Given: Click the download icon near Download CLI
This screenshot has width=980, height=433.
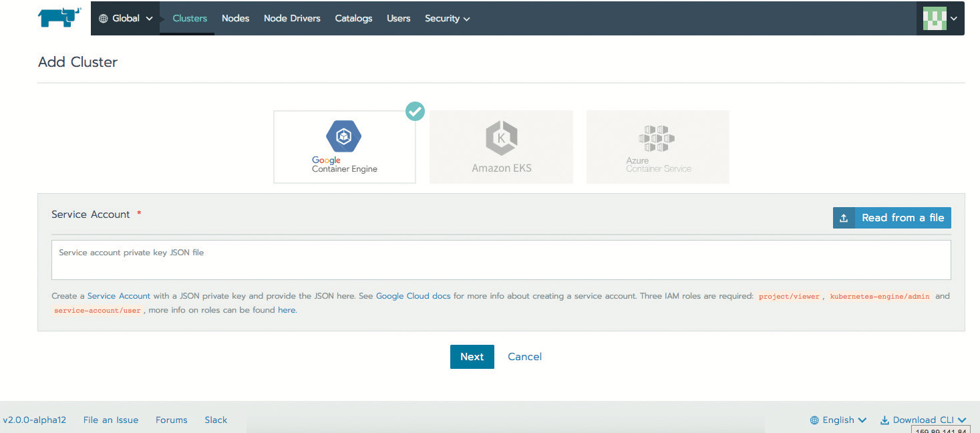Looking at the screenshot, I should coord(884,420).
